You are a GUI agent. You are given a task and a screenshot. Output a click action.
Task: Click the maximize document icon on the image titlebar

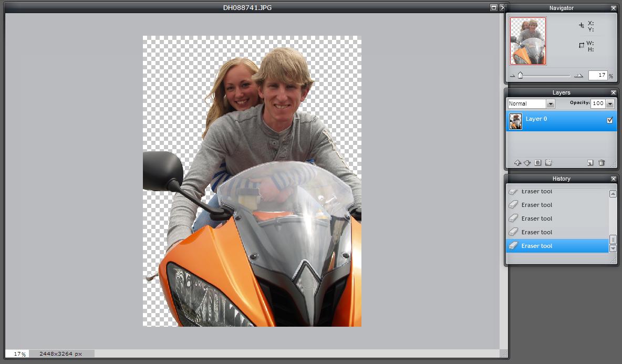click(493, 7)
